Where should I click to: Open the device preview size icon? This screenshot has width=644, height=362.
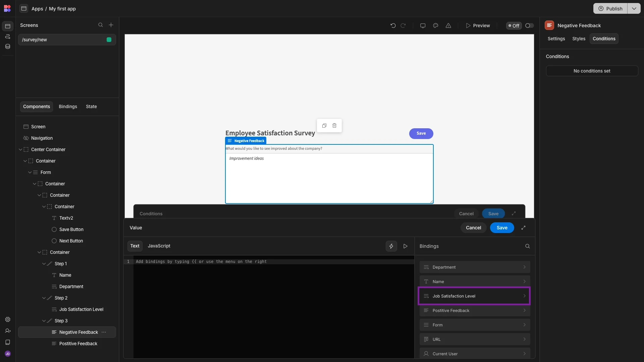(x=423, y=26)
